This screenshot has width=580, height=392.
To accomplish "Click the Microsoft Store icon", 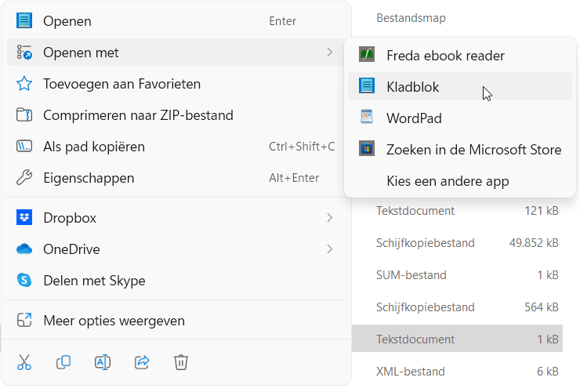I will click(x=367, y=149).
